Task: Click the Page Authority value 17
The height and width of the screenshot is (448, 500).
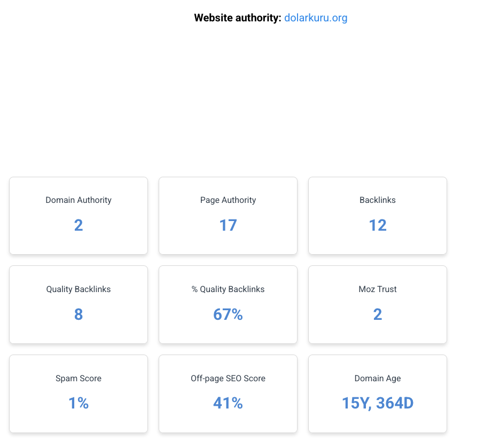Action: pos(228,225)
